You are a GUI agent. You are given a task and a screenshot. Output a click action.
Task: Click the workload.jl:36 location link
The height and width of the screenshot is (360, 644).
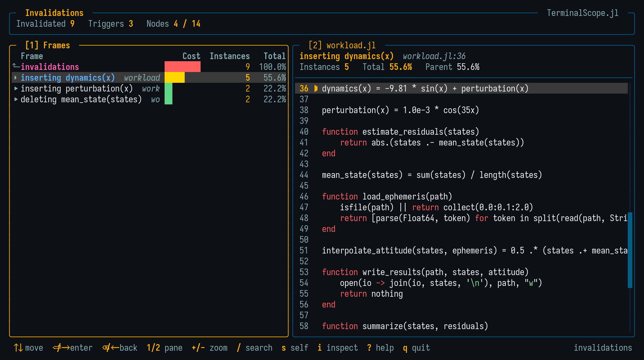434,56
